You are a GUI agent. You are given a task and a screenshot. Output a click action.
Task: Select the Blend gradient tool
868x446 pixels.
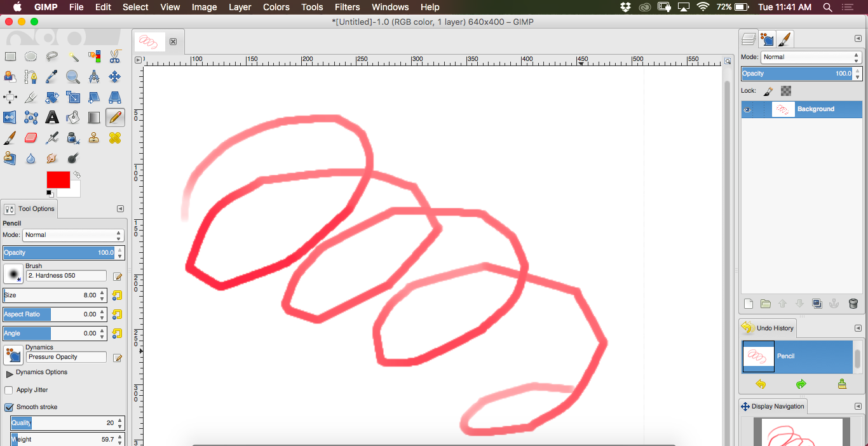coord(94,118)
